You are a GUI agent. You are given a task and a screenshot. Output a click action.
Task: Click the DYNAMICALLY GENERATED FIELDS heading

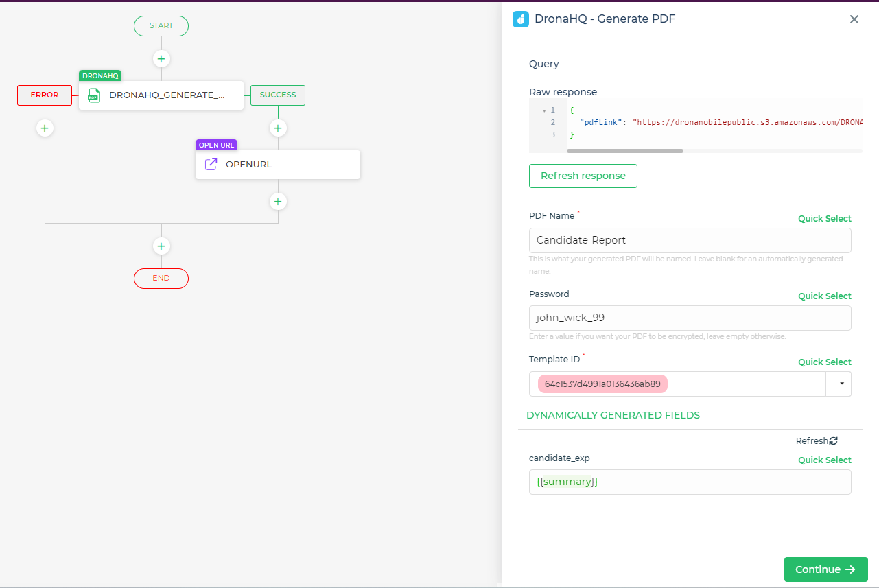click(613, 415)
